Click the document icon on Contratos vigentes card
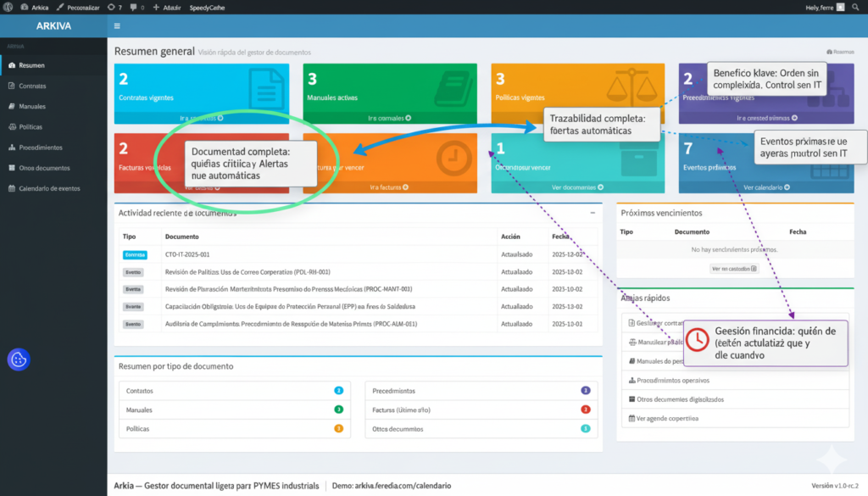868x496 pixels. (266, 88)
